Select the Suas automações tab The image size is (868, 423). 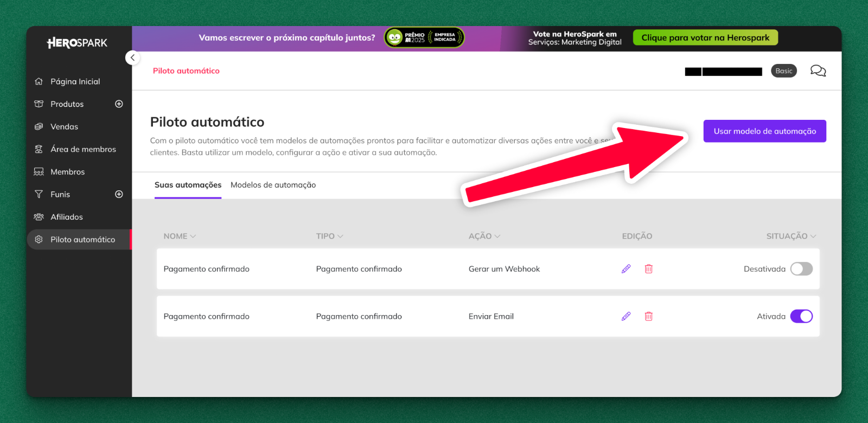(188, 185)
